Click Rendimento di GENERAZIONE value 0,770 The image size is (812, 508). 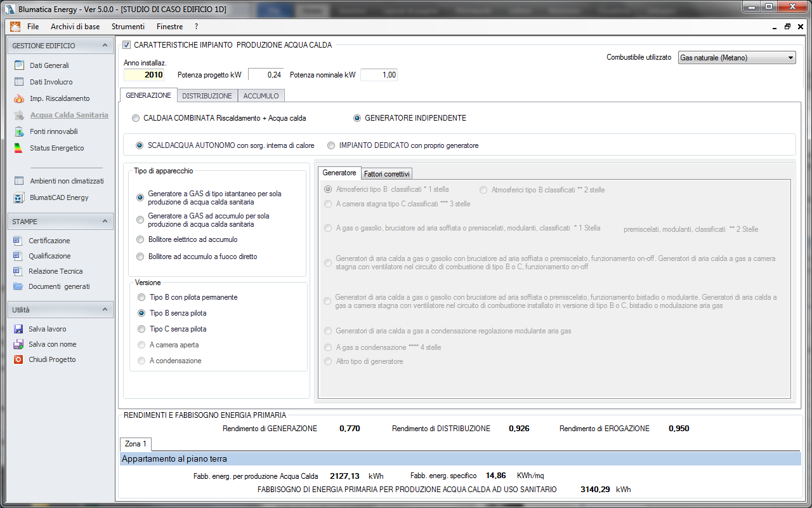coord(350,429)
